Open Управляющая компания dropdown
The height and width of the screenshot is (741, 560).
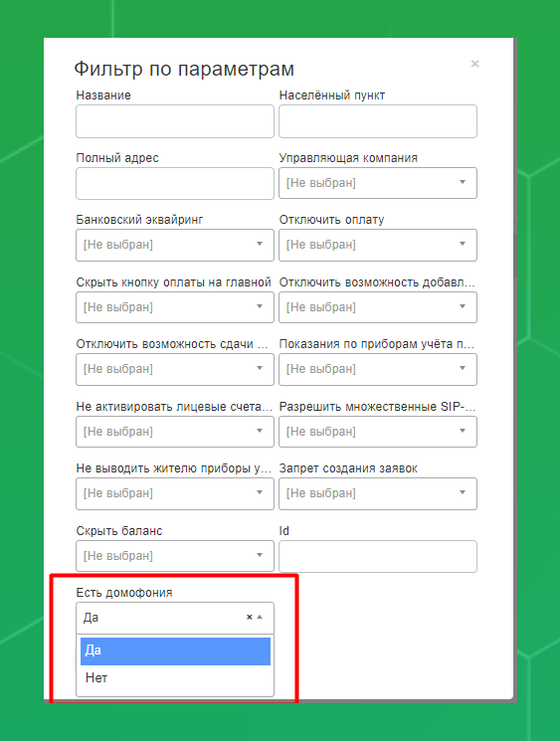(378, 183)
